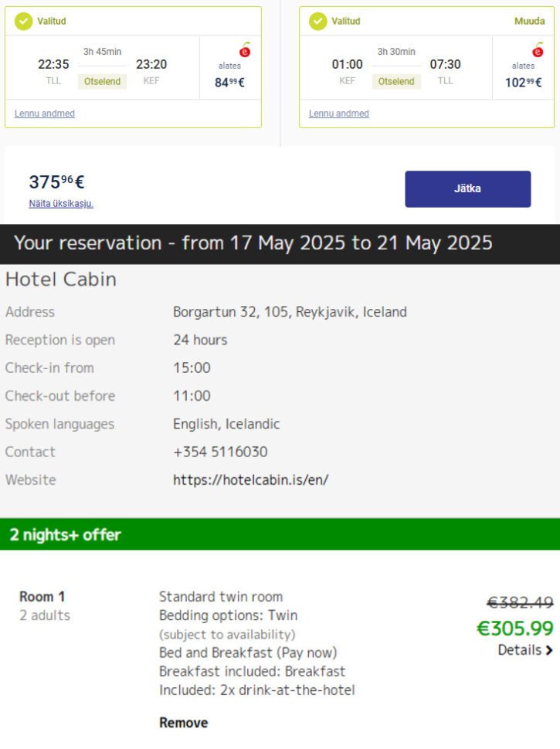Click the hotel contact phone number
Screen dimensions: 560x749
(220, 452)
